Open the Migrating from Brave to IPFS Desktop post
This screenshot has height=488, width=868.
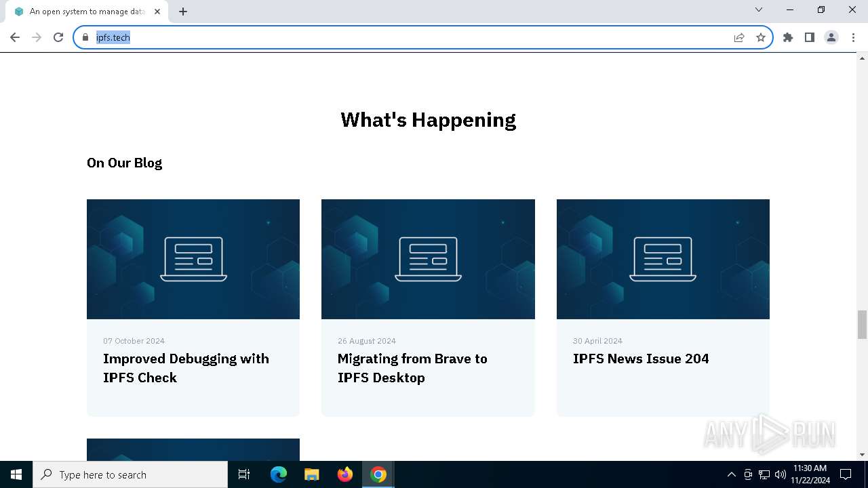pyautogui.click(x=412, y=368)
